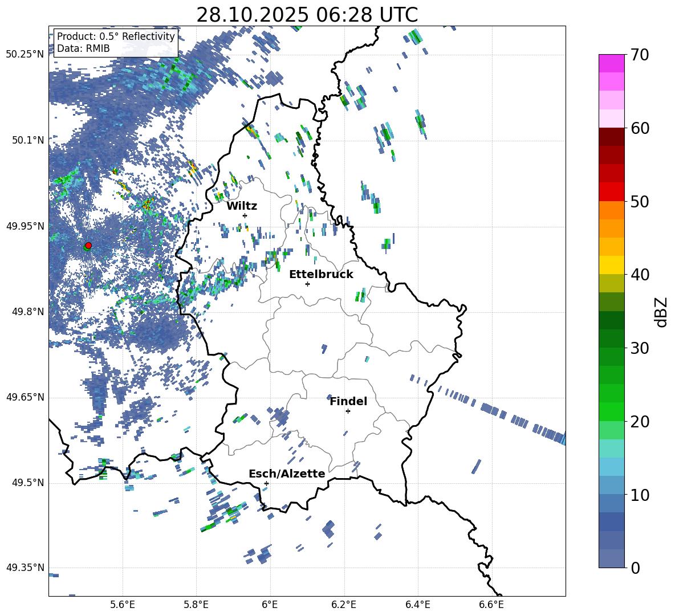Click the Product 0.5° Reflectivity info box
The width and height of the screenshot is (675, 616).
[116, 42]
